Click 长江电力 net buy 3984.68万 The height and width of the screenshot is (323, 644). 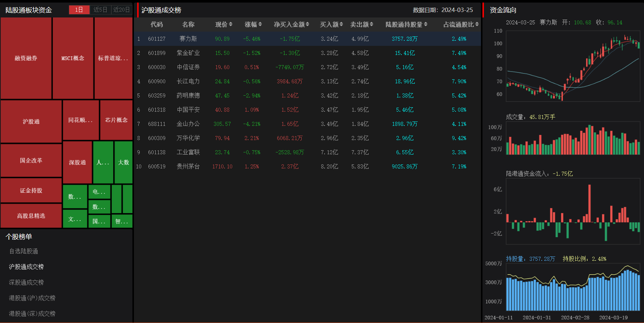tap(290, 81)
